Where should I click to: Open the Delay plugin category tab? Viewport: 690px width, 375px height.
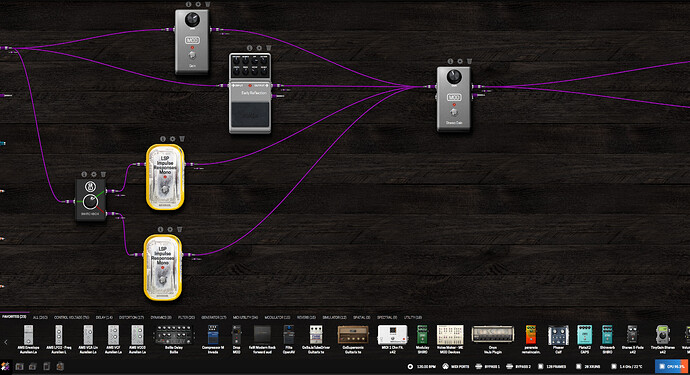[104, 317]
